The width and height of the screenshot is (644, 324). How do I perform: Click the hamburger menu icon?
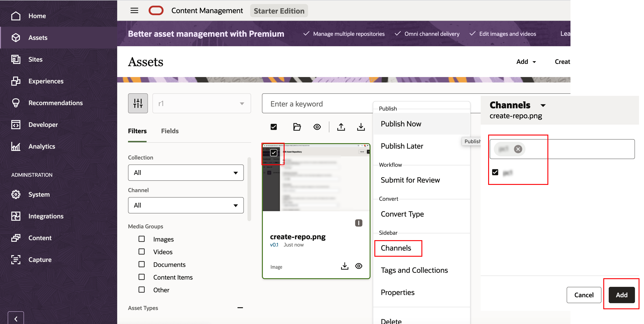134,10
